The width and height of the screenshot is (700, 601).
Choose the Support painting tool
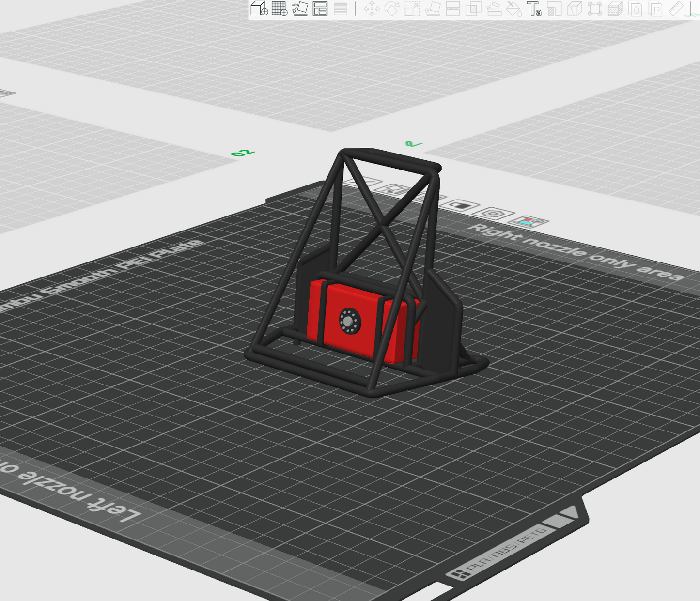494,9
